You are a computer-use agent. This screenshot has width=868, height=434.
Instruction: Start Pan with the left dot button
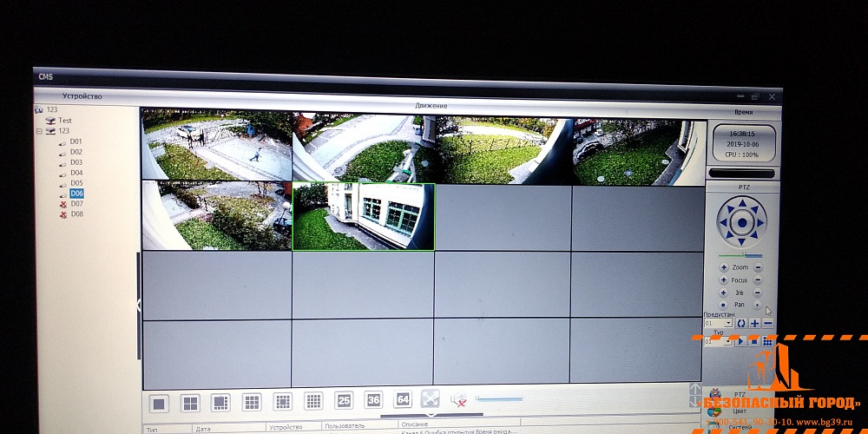point(723,305)
